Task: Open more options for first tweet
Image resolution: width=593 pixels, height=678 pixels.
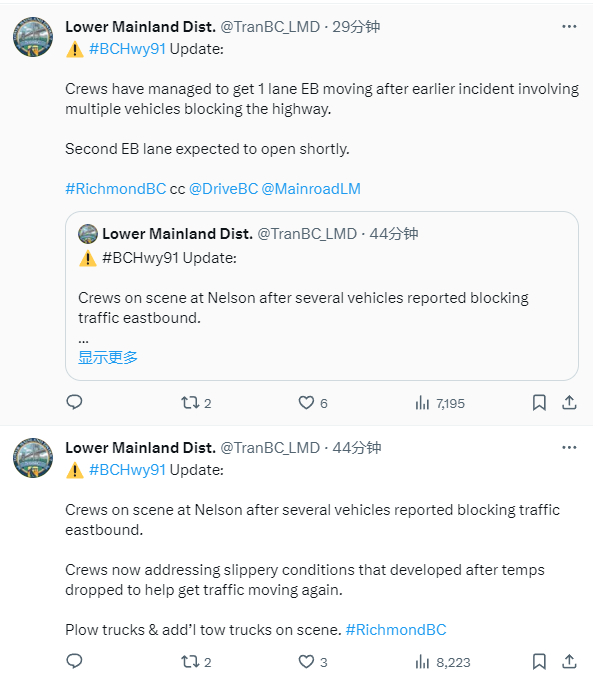Action: pos(569,27)
